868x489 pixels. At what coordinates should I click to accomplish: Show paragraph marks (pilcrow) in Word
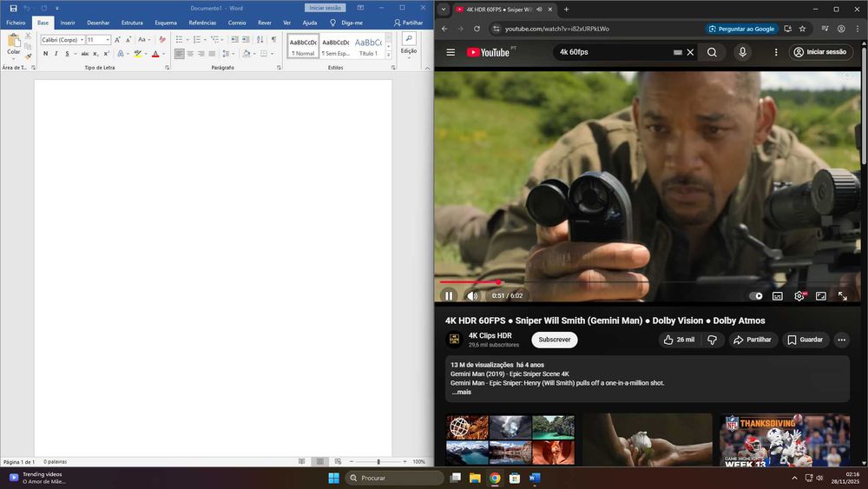pos(273,39)
